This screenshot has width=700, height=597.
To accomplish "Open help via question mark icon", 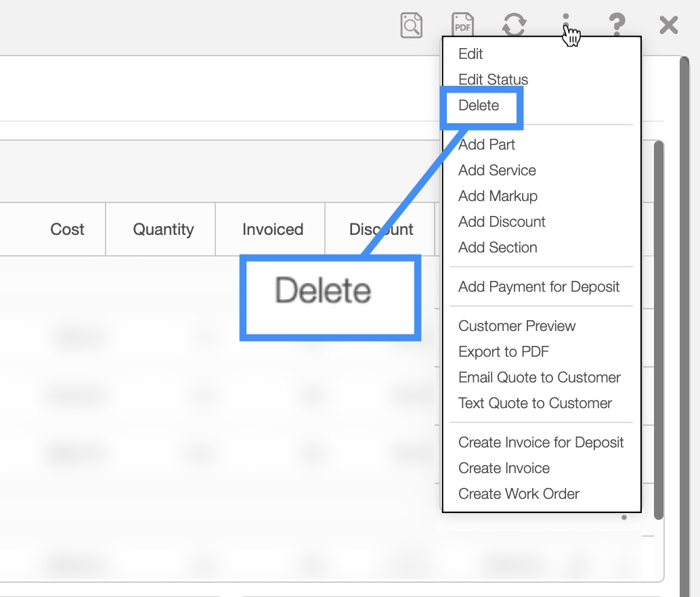I will click(617, 26).
